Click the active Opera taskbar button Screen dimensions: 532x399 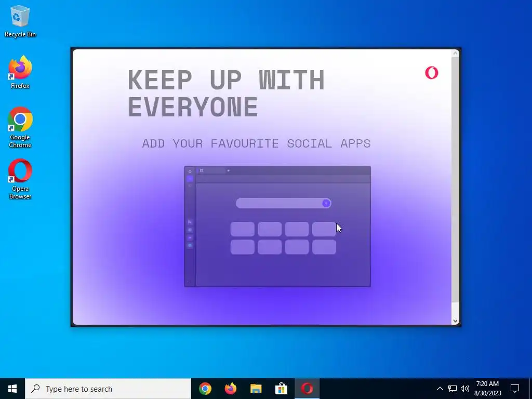(307, 389)
